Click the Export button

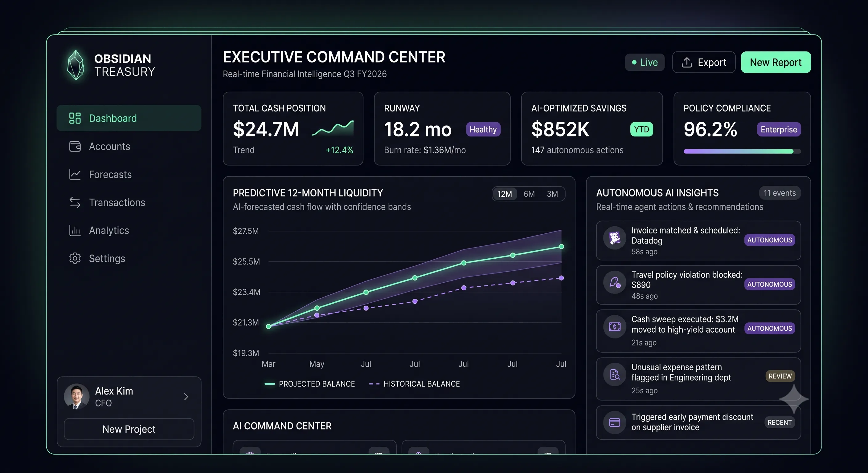tap(704, 62)
